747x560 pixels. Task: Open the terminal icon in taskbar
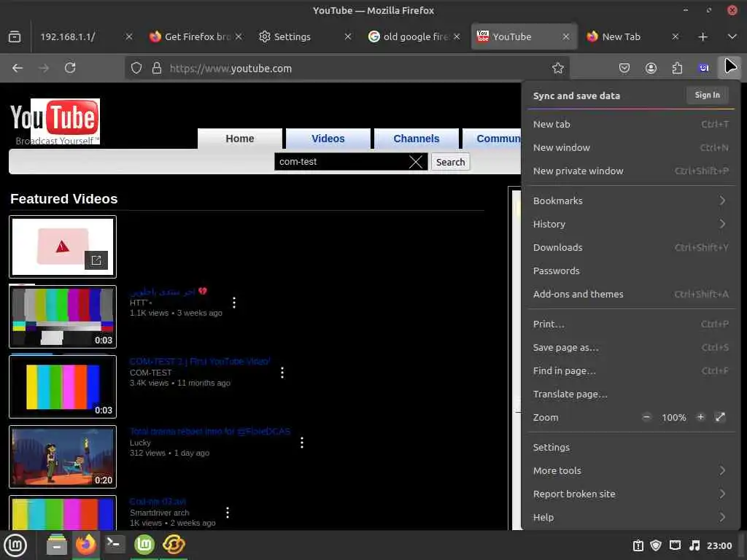115,544
